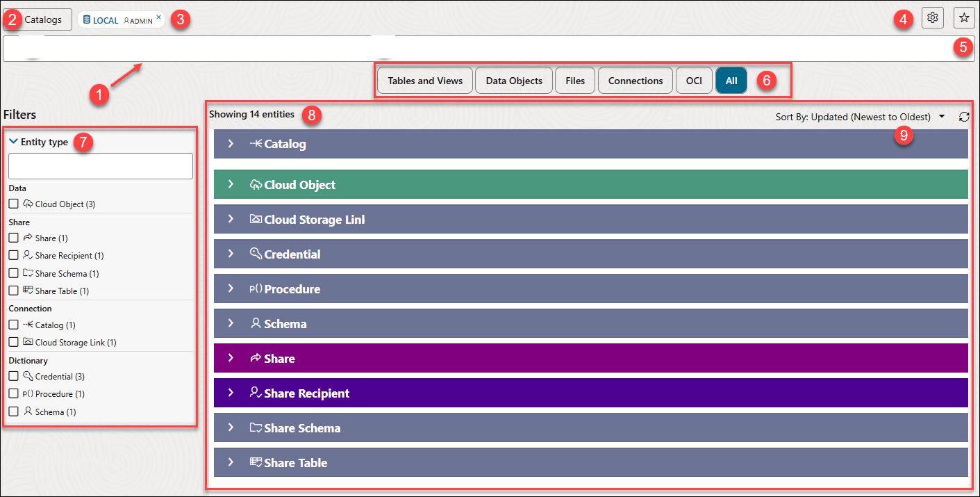Image resolution: width=980 pixels, height=497 pixels.
Task: Click database icon in LOCAL chip
Action: pos(86,20)
